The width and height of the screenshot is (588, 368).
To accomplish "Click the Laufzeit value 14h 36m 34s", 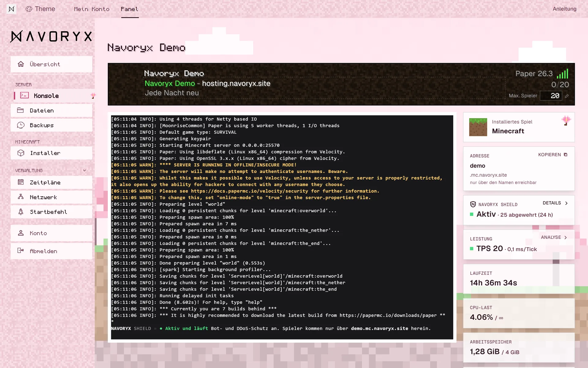I will 493,283.
